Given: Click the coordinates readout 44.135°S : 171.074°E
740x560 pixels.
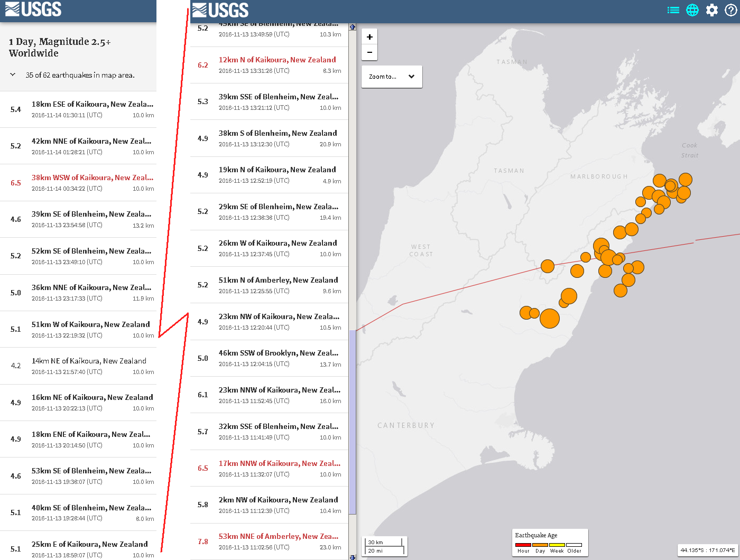Looking at the screenshot, I should [708, 550].
